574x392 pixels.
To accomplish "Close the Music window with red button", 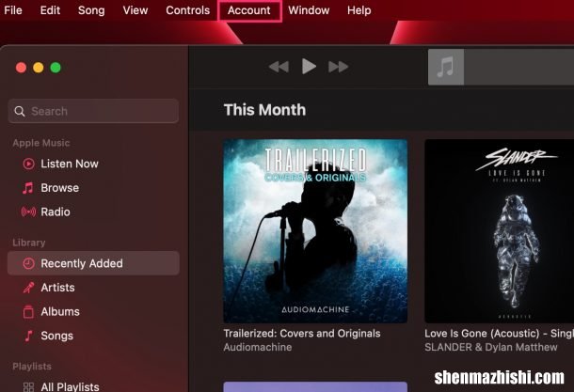I will [21, 68].
